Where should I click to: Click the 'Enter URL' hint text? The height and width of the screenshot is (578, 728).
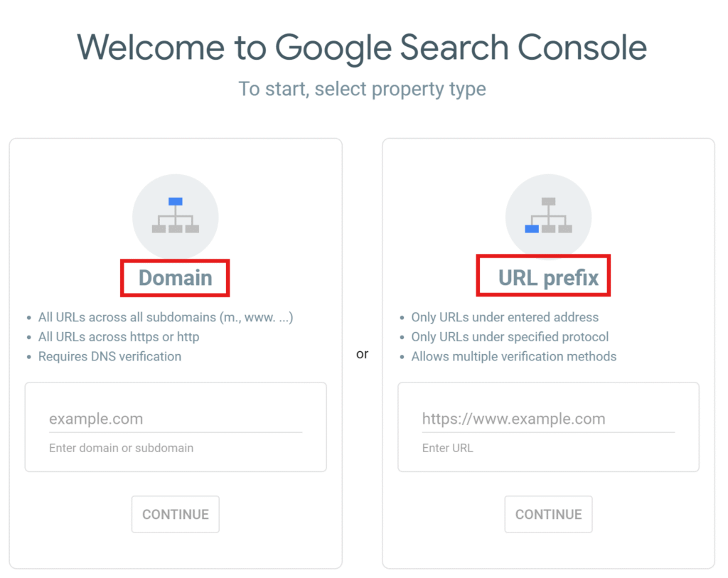tap(447, 448)
